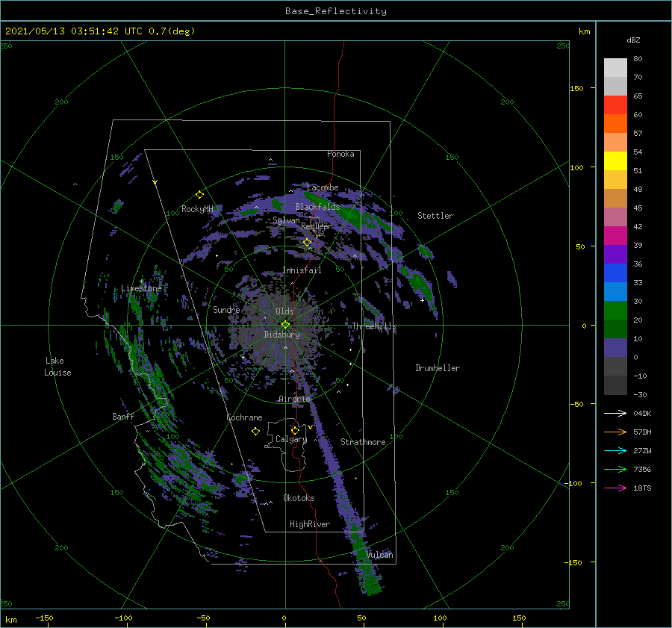The width and height of the screenshot is (672, 628).
Task: Click the HighRiver city label
Action: [x=310, y=524]
